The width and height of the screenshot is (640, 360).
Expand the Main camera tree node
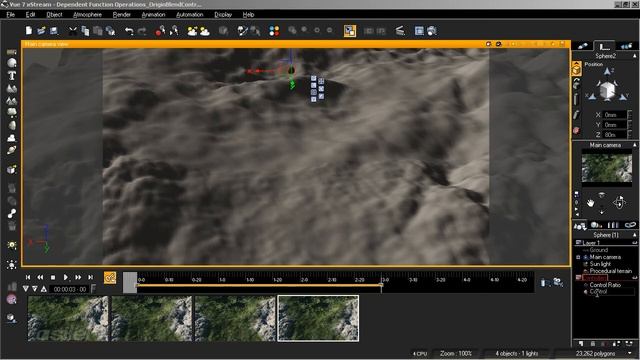coord(578,257)
